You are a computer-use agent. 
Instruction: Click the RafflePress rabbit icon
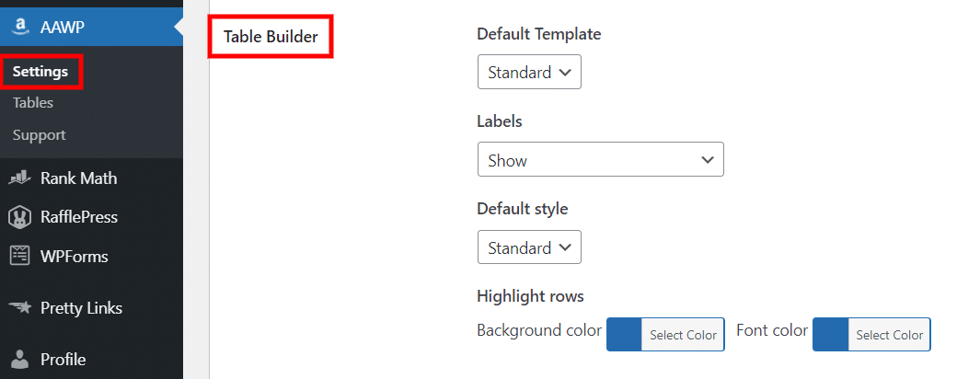(19, 217)
